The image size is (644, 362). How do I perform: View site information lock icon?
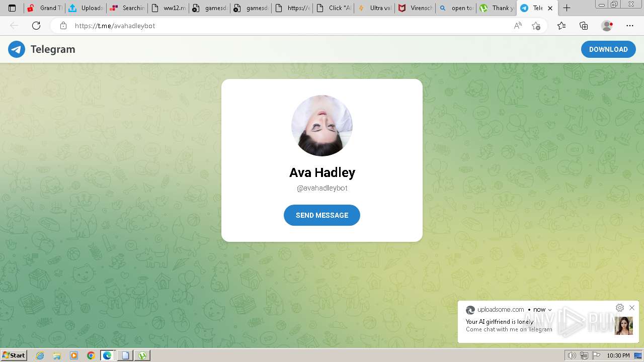coord(63,26)
